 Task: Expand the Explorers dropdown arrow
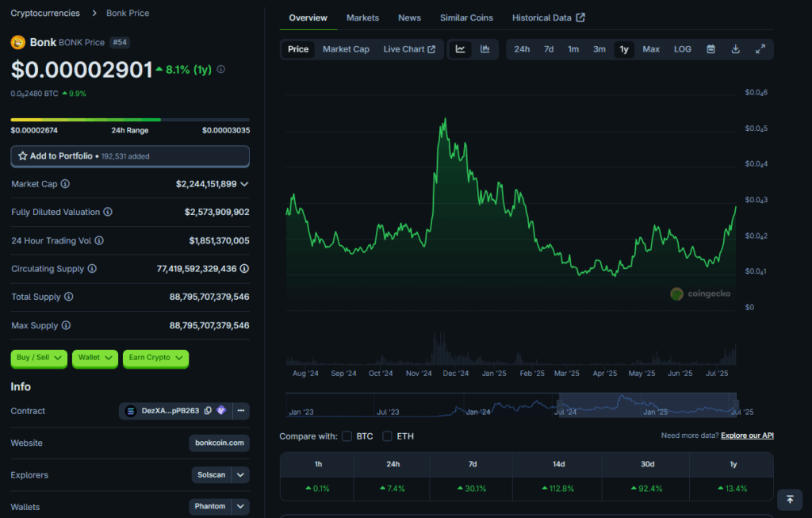tap(240, 475)
